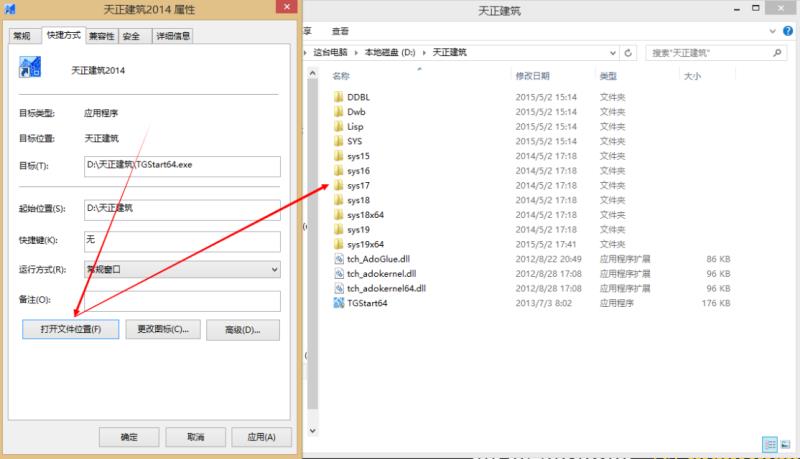Expand the path arrow after 本地磁盘 (D:)

click(x=423, y=53)
